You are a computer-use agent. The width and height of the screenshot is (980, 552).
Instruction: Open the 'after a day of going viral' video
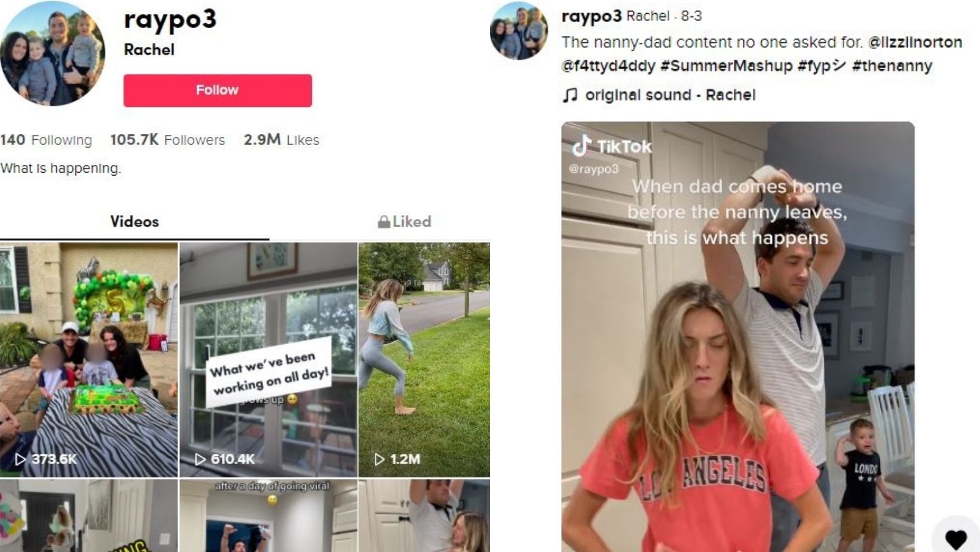pyautogui.click(x=268, y=516)
